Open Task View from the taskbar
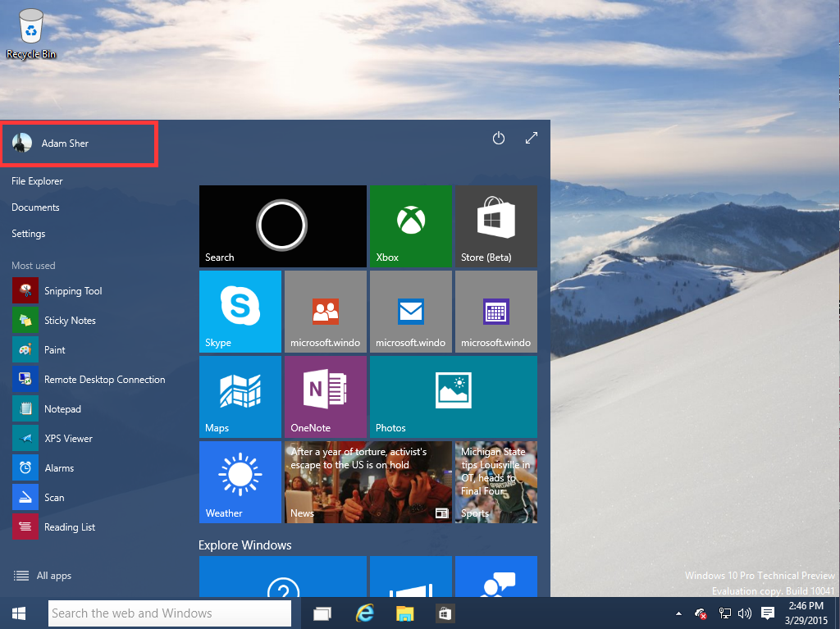 (322, 613)
